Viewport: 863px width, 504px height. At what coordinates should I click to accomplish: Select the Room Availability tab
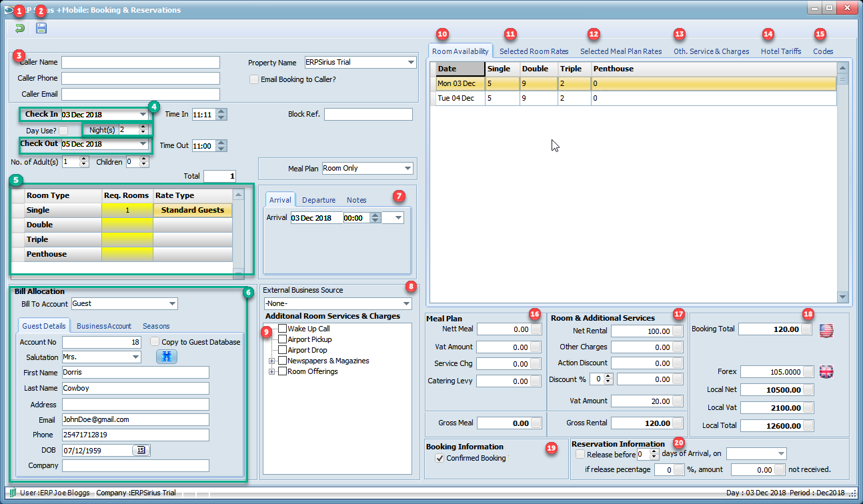coord(461,51)
